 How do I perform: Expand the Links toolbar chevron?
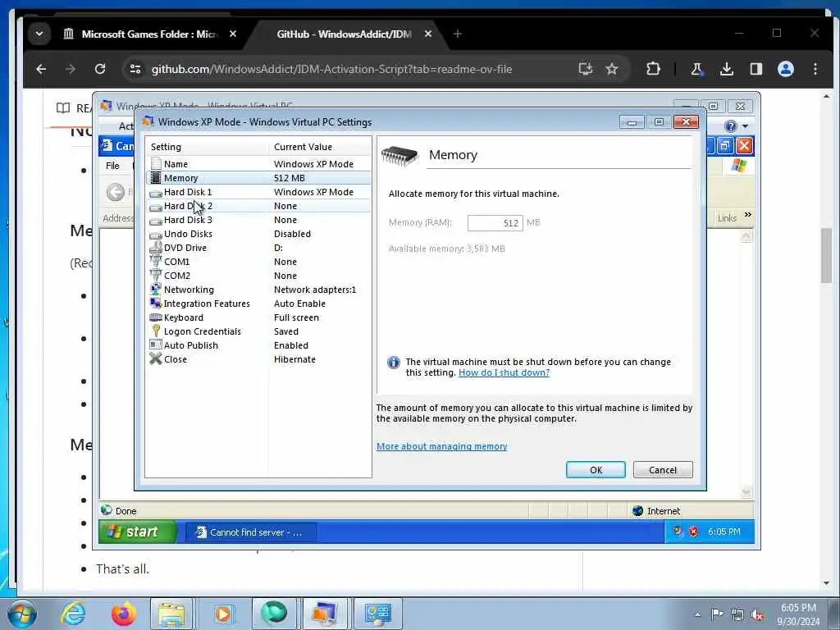(x=748, y=215)
